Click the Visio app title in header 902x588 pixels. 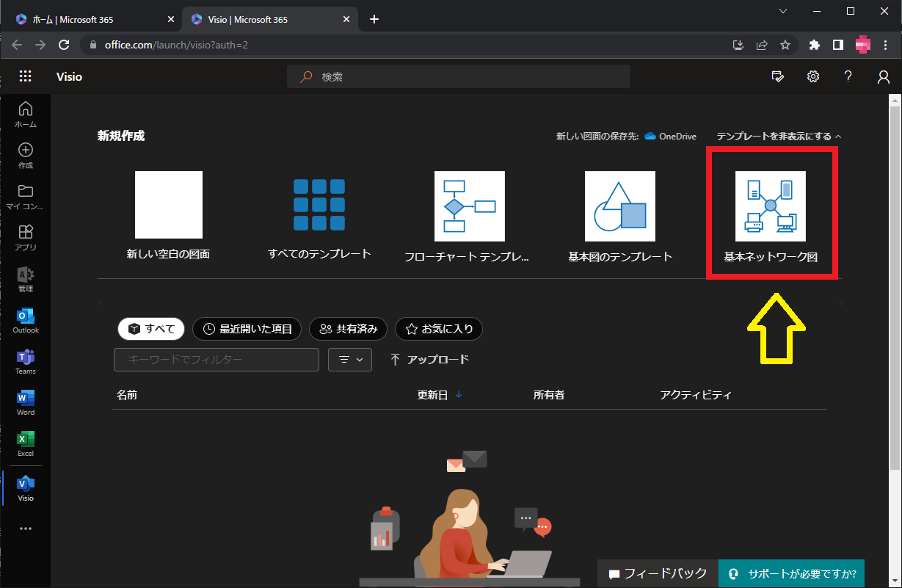(69, 76)
